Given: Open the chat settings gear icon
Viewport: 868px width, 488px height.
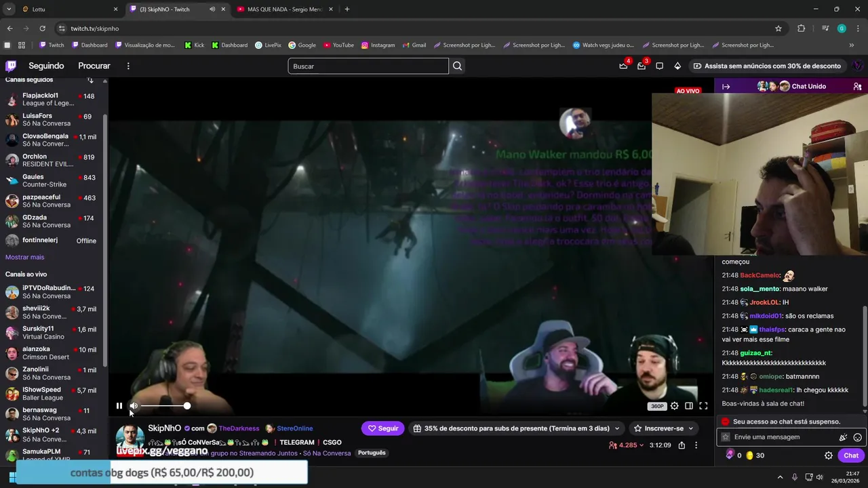Looking at the screenshot, I should coord(828,455).
